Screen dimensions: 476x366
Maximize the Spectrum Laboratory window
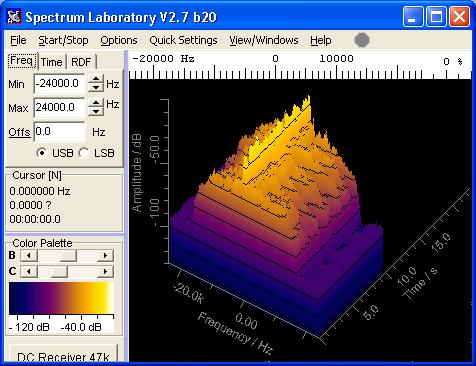click(x=436, y=16)
